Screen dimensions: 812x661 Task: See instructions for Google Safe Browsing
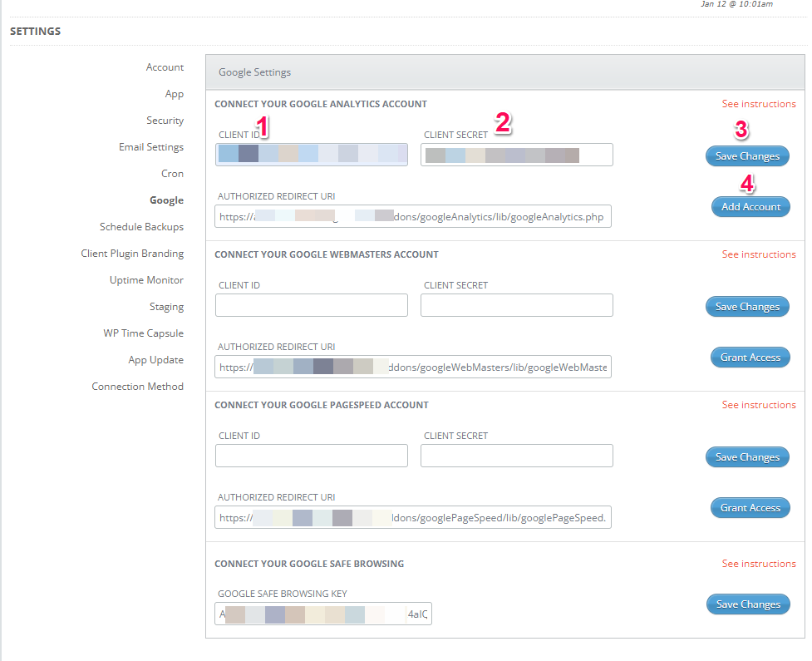(759, 564)
